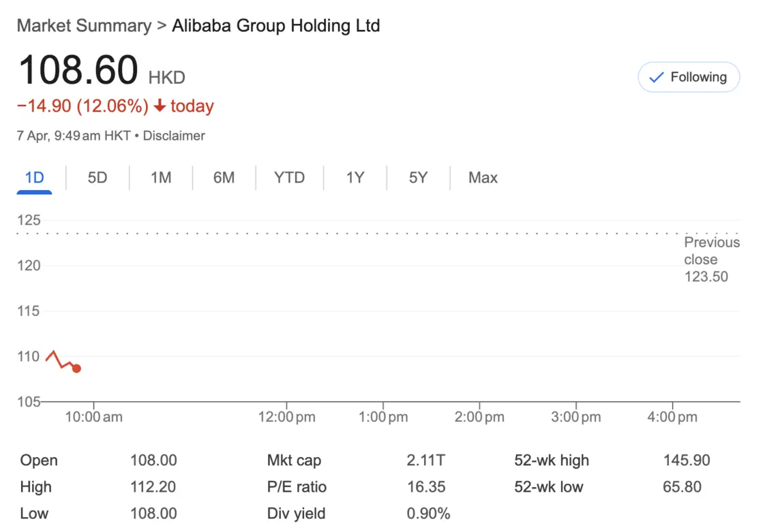Click the 12:00 pm axis marker
This screenshot has width=767, height=532.
[x=286, y=417]
